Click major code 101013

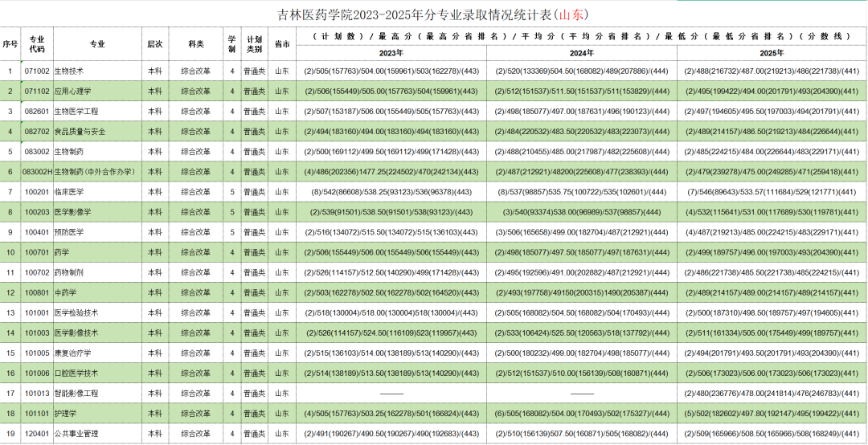click(x=37, y=394)
